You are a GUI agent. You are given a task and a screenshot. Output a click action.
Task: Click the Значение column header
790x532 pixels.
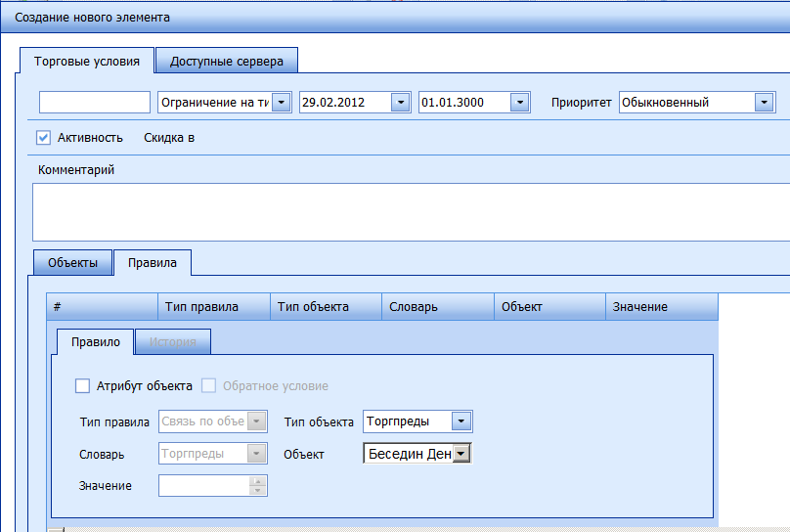coord(661,307)
